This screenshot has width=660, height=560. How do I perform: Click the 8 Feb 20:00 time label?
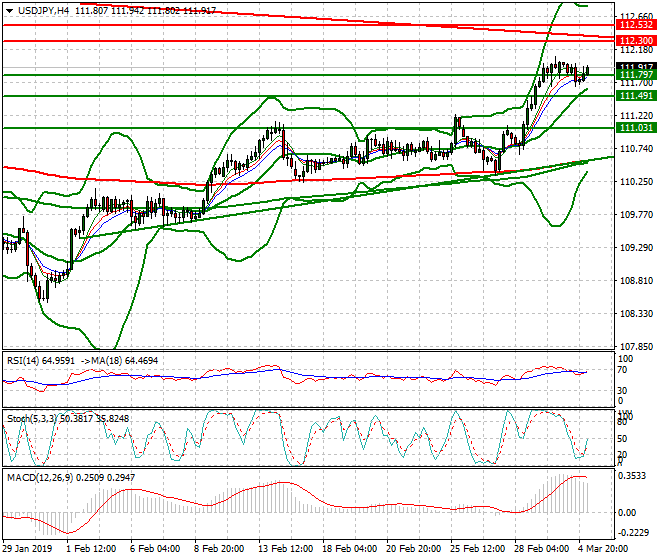click(x=219, y=549)
